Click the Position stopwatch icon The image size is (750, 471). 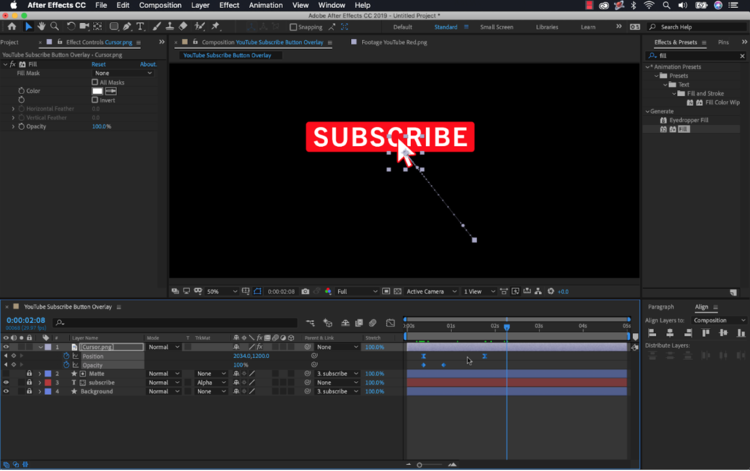click(66, 356)
